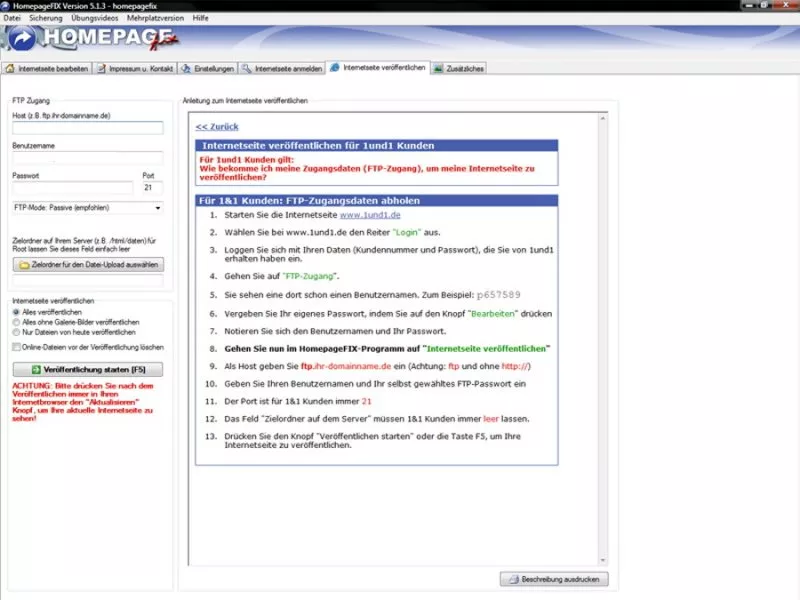
Task: Open the www.1und1.de link
Action: (370, 215)
